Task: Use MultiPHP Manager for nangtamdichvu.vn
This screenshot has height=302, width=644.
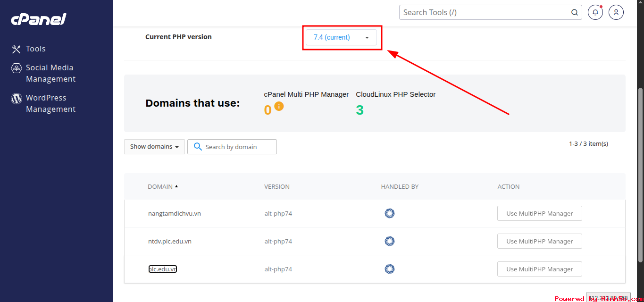Action: click(x=540, y=213)
